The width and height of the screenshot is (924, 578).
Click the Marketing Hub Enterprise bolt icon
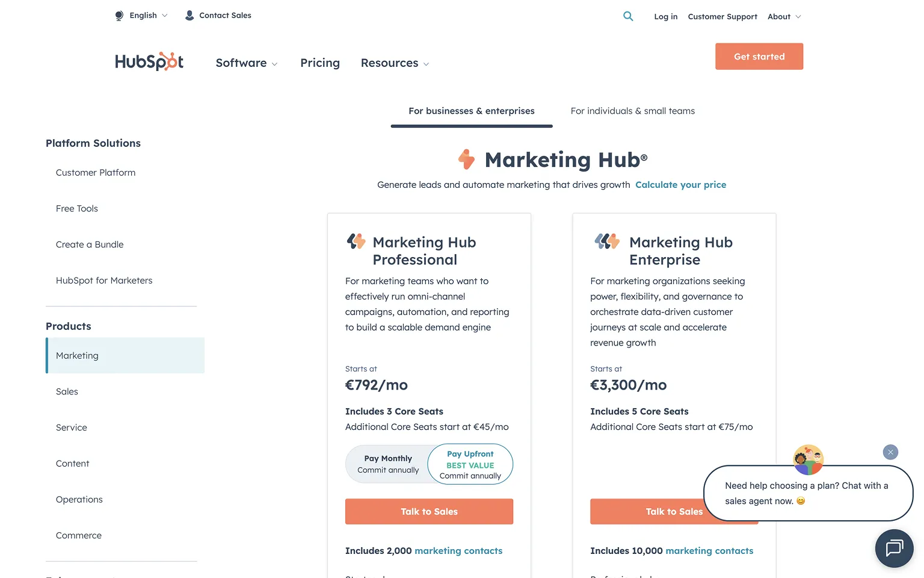[x=607, y=241]
